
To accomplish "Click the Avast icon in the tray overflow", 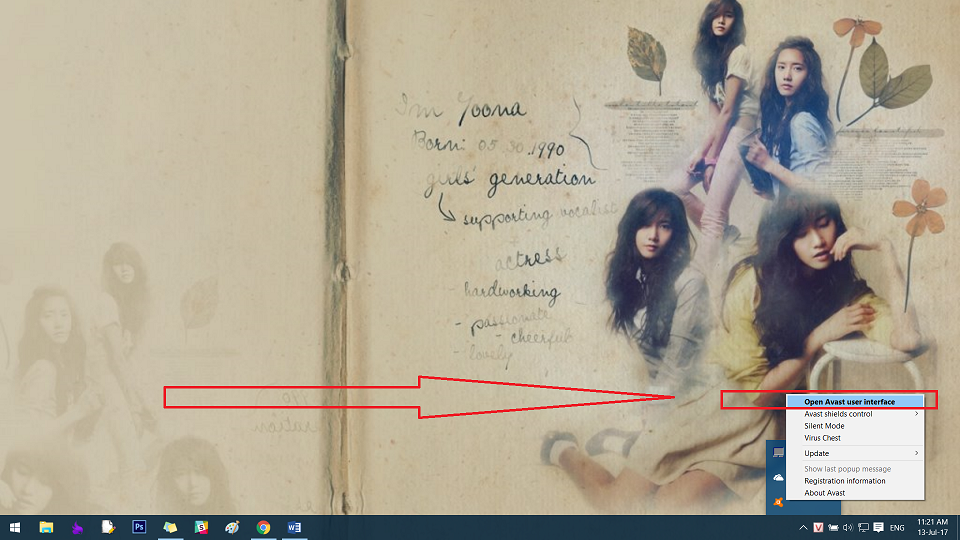I will (778, 502).
